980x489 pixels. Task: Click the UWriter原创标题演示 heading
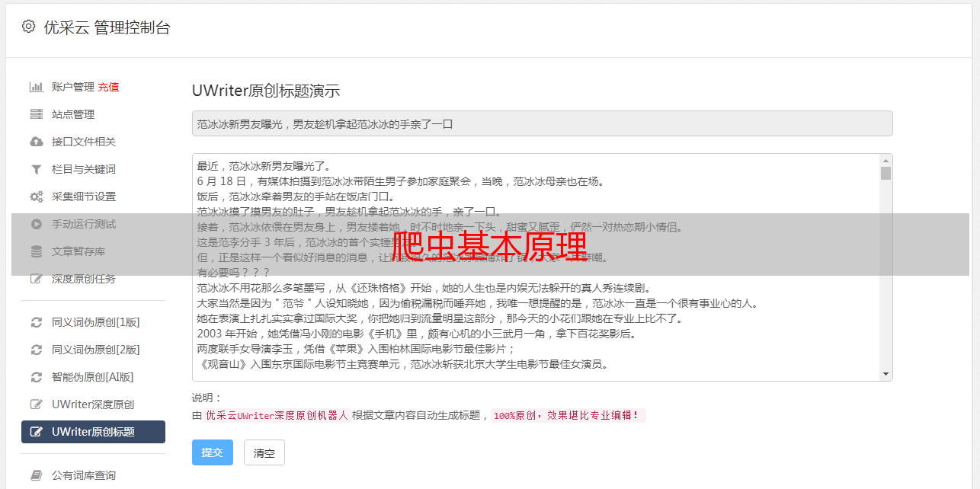266,91
